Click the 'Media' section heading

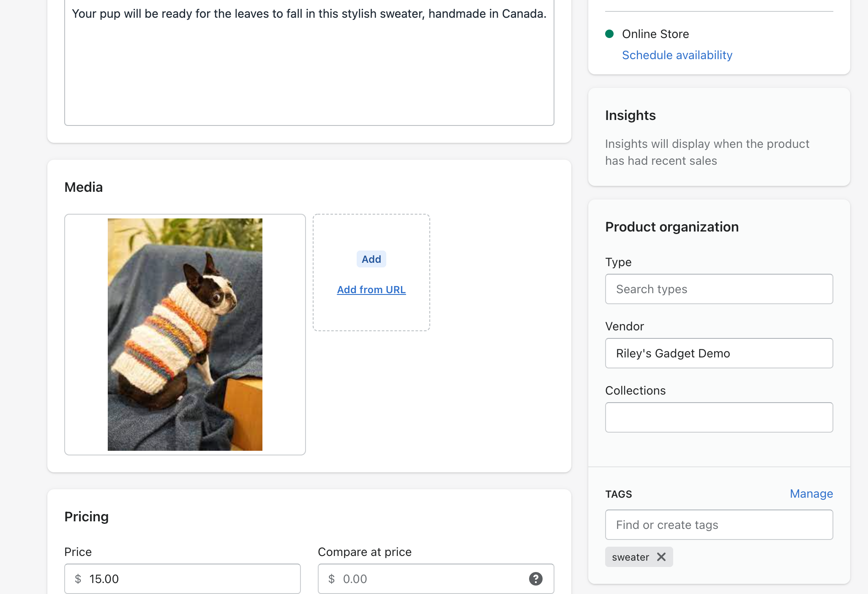[x=84, y=187]
